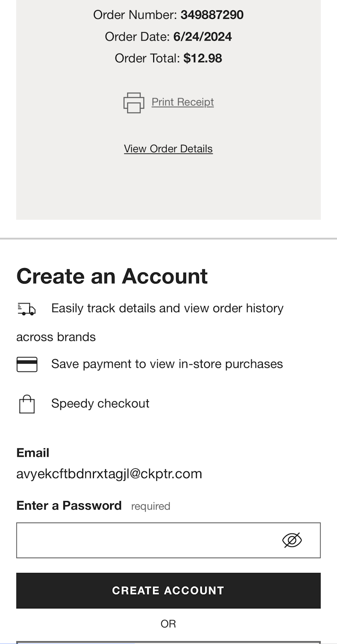The height and width of the screenshot is (644, 337).
Task: Click the shopping bag icon
Action: pos(27,404)
